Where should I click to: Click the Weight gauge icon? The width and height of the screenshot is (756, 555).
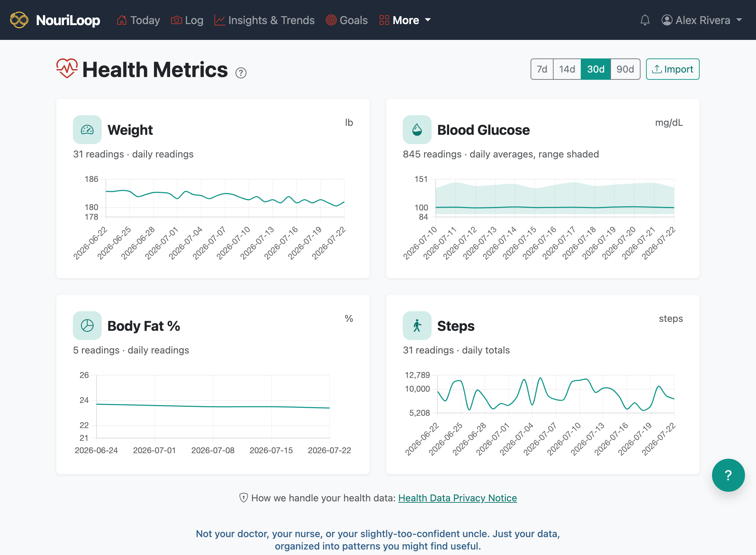pos(87,130)
